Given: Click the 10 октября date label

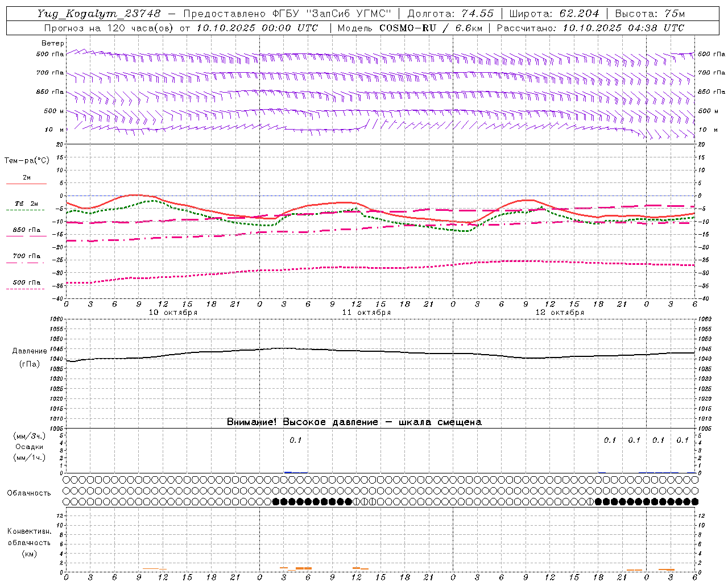Looking at the screenshot, I should pyautogui.click(x=173, y=313).
